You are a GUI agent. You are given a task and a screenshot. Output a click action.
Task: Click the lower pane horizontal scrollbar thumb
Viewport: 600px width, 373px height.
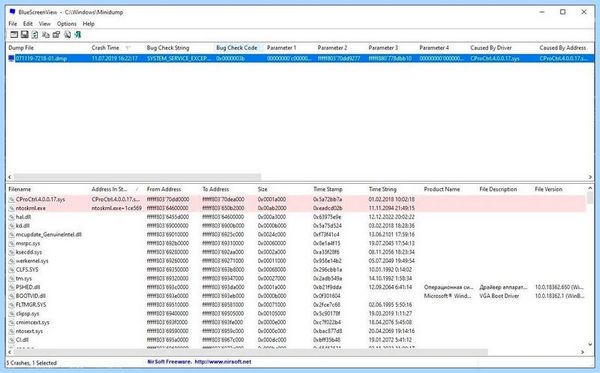pyautogui.click(x=251, y=352)
